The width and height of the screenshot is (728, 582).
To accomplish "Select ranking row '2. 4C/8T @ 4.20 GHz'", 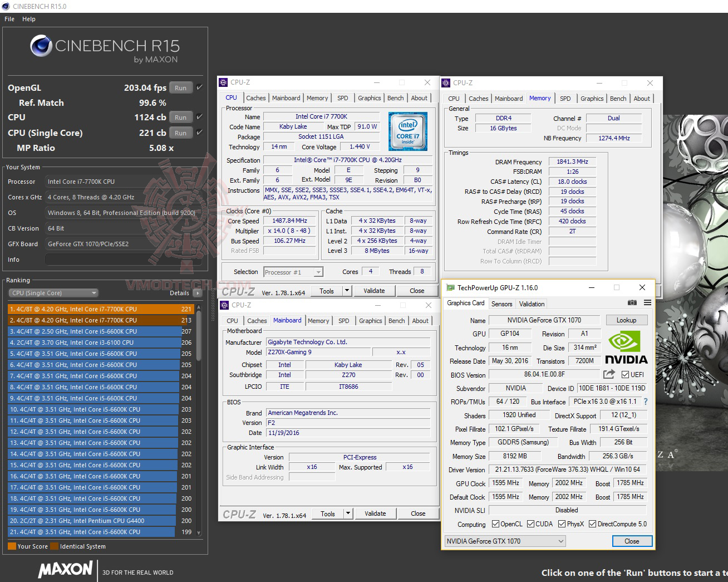I will [x=101, y=320].
